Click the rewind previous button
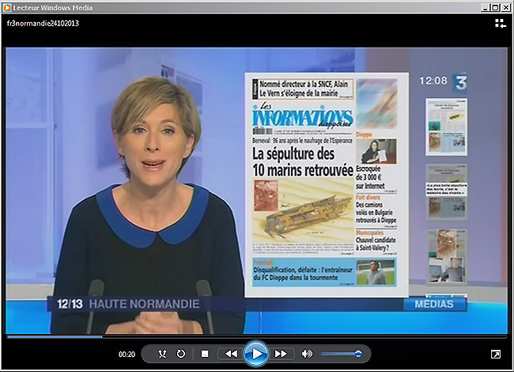Image resolution: width=514 pixels, height=372 pixels. click(x=231, y=354)
